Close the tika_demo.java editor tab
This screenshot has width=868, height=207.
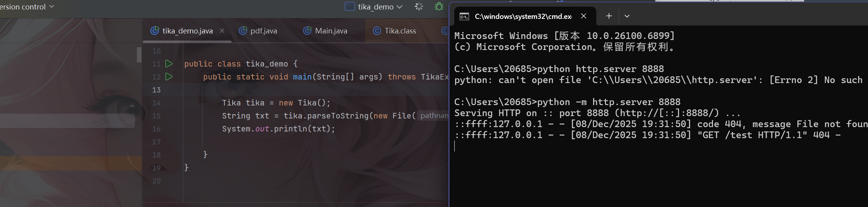pyautogui.click(x=222, y=31)
